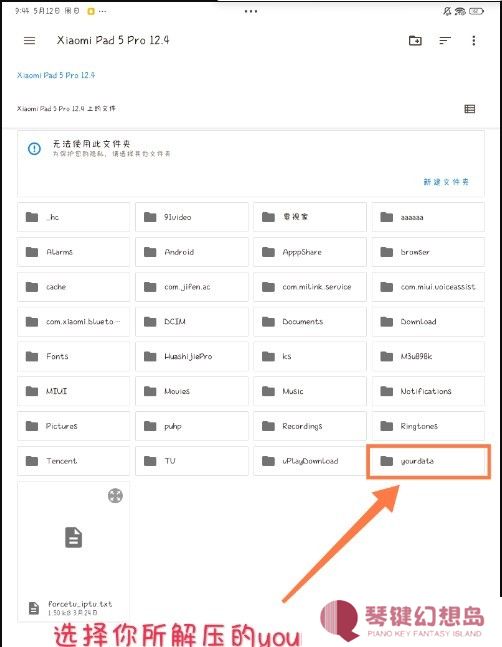Open the com.miui.voiceassist folder
This screenshot has height=647, width=502.
[428, 287]
